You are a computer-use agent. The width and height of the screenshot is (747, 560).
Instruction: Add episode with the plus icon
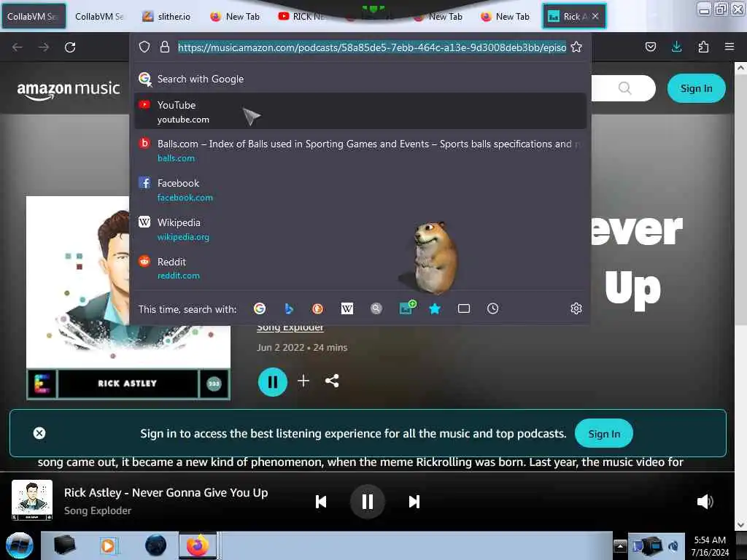click(x=303, y=381)
